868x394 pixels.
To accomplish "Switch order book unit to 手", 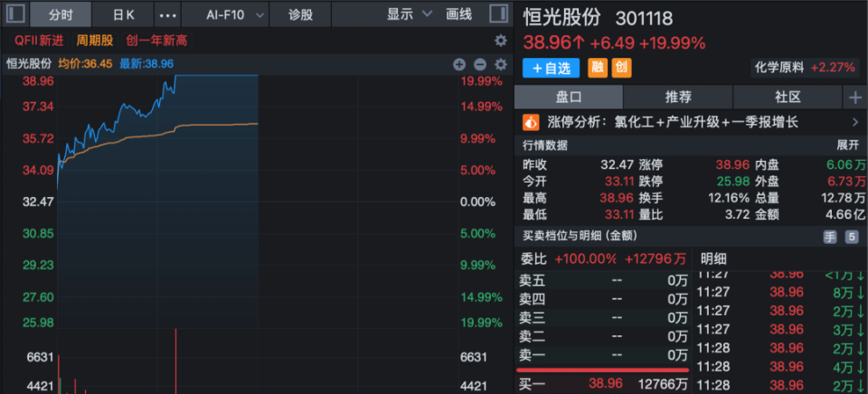I will click(x=830, y=237).
